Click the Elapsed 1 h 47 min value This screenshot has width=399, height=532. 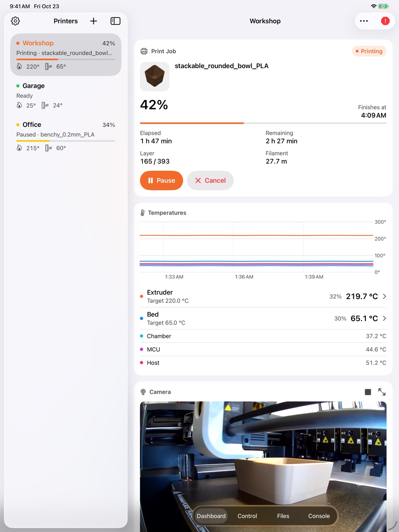[x=156, y=141]
